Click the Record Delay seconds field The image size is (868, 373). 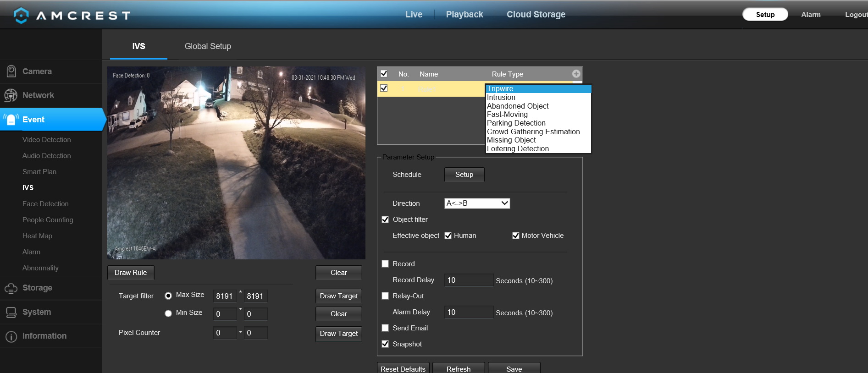click(x=469, y=280)
